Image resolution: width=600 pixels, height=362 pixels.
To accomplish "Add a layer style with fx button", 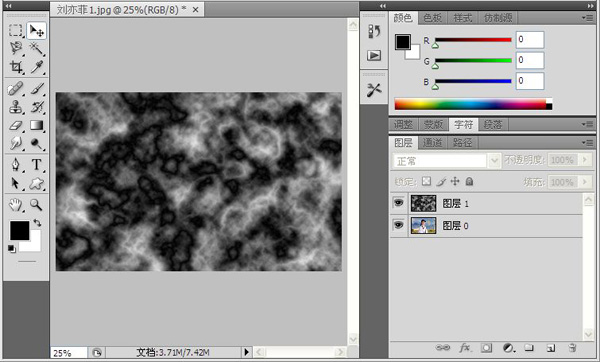I will [x=465, y=347].
